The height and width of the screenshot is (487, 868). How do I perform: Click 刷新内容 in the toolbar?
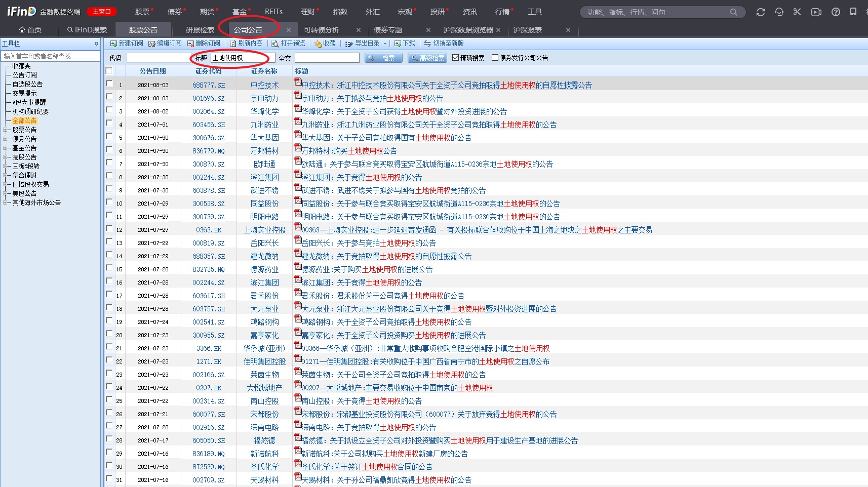pos(247,44)
